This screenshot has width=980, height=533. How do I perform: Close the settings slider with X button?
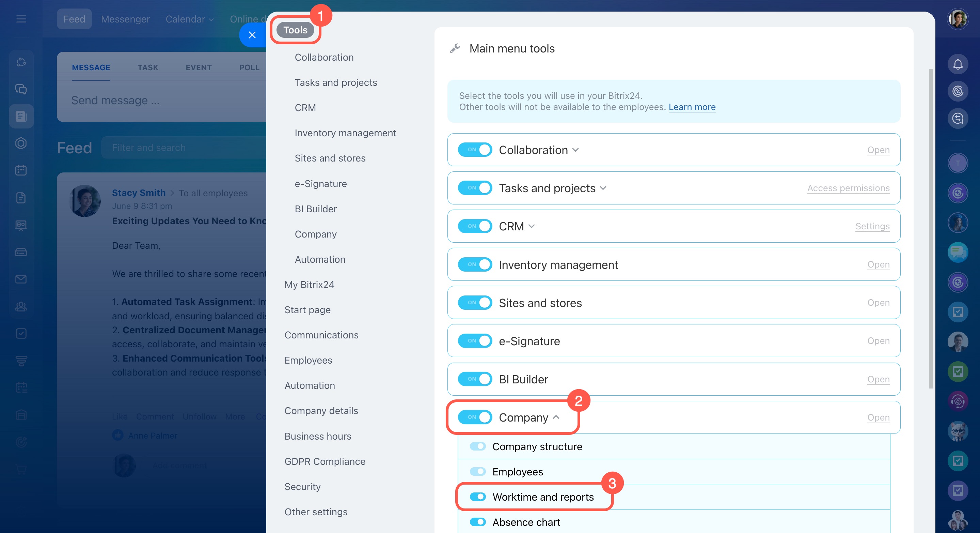[252, 35]
